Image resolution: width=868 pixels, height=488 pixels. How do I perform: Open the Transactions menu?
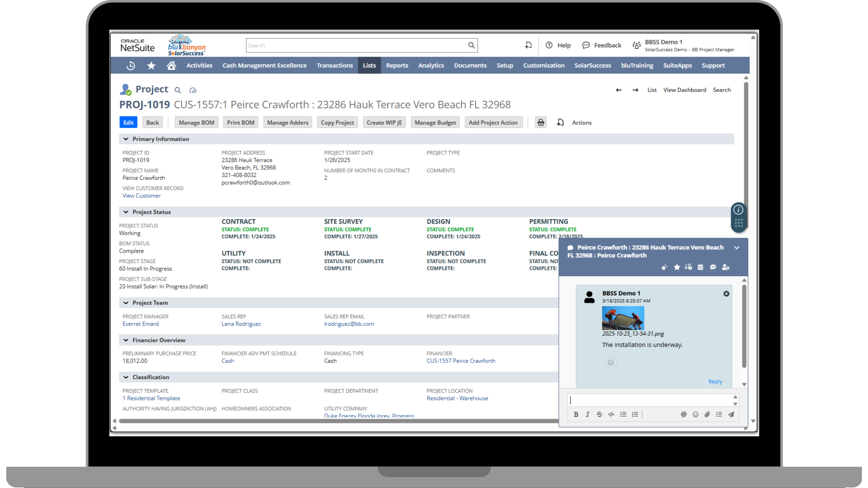tap(335, 66)
